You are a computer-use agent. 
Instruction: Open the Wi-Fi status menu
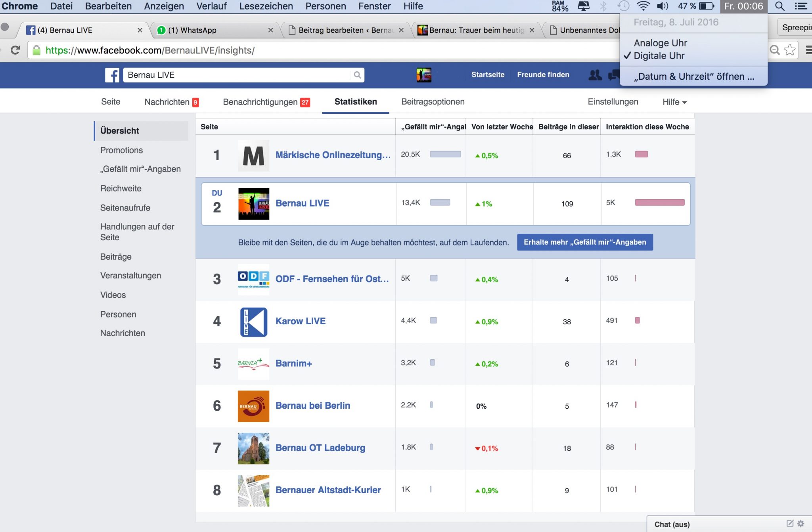click(643, 6)
